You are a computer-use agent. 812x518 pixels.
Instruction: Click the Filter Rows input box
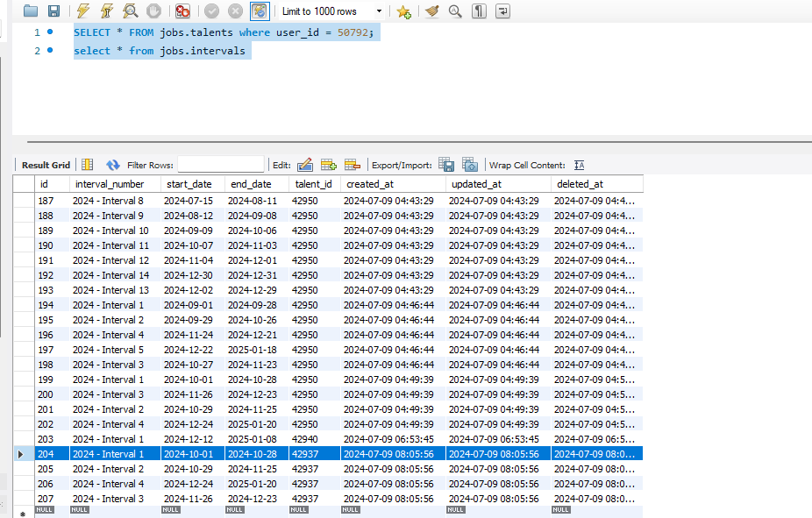[x=220, y=165]
